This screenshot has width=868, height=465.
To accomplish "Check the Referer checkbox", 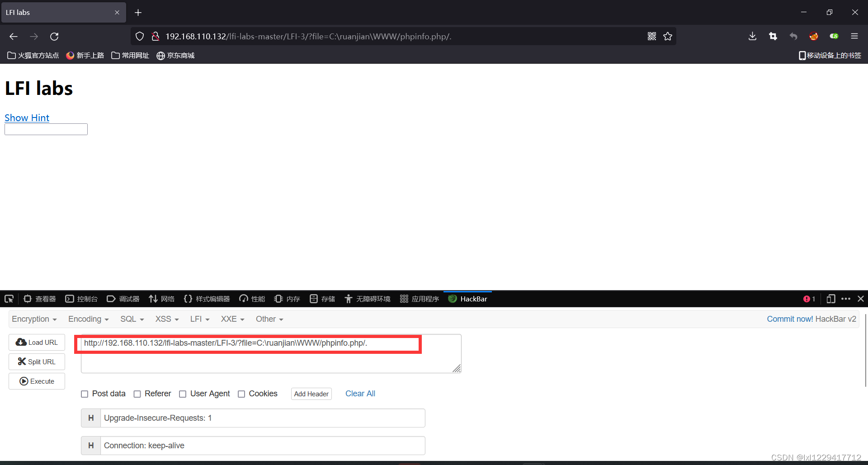I will 137,394.
